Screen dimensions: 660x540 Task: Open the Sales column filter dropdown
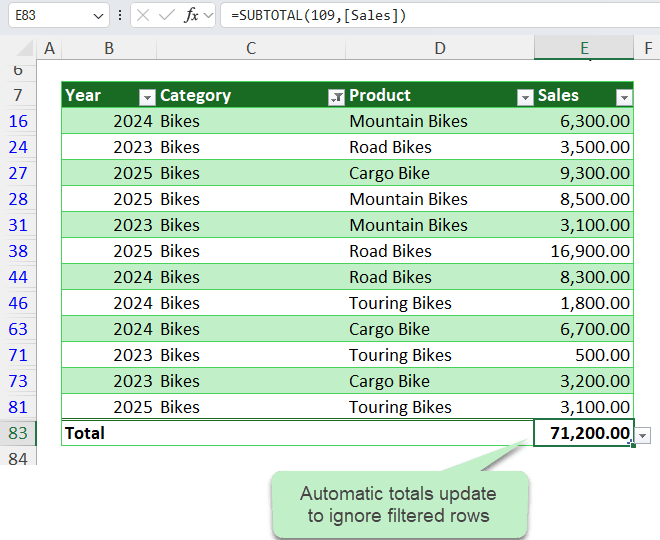[624, 97]
